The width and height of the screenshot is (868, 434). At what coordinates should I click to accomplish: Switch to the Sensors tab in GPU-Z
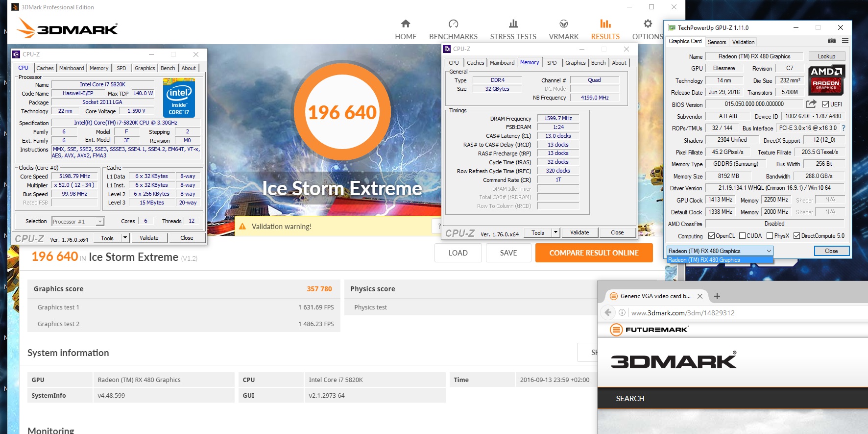click(x=717, y=42)
